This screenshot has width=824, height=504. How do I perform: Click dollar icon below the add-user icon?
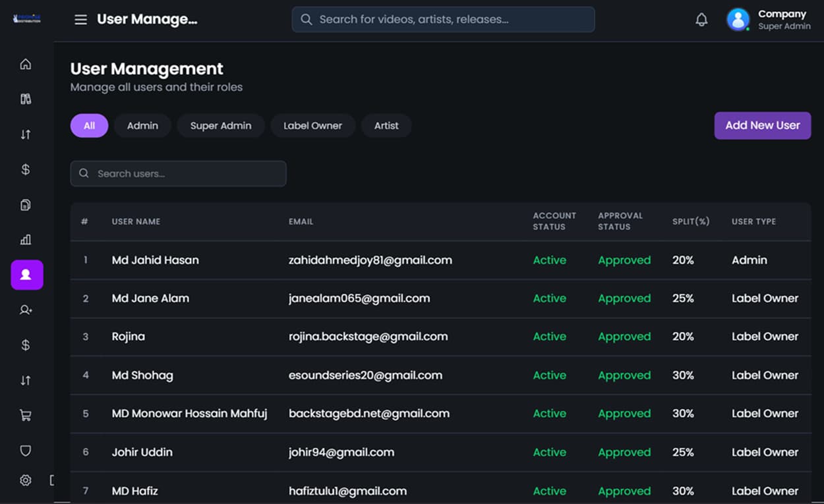click(x=26, y=345)
